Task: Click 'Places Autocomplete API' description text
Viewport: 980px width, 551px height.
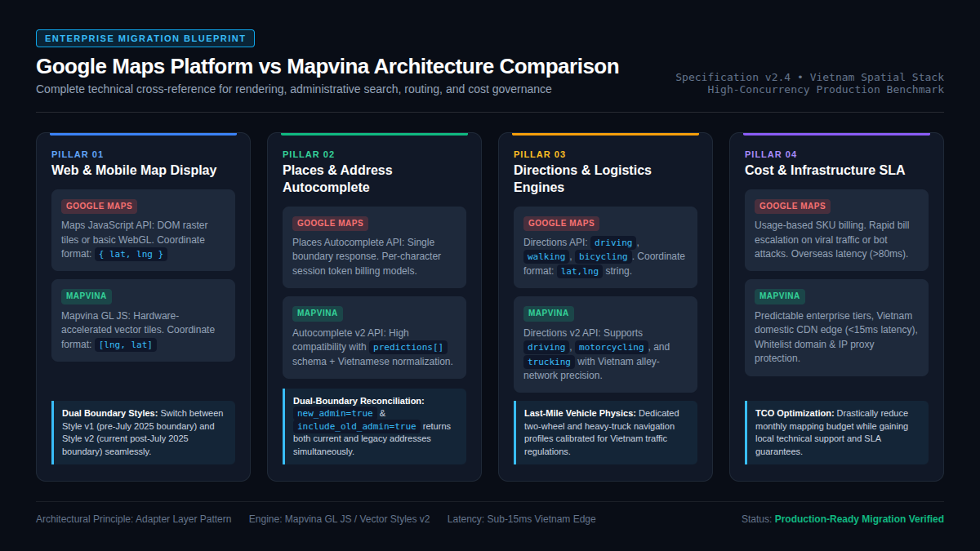Action: (367, 256)
